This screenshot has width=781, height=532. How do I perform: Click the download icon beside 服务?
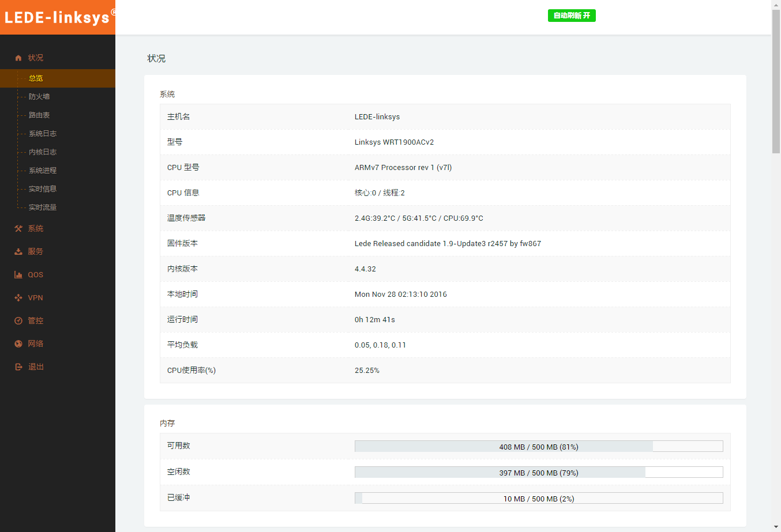(x=18, y=252)
